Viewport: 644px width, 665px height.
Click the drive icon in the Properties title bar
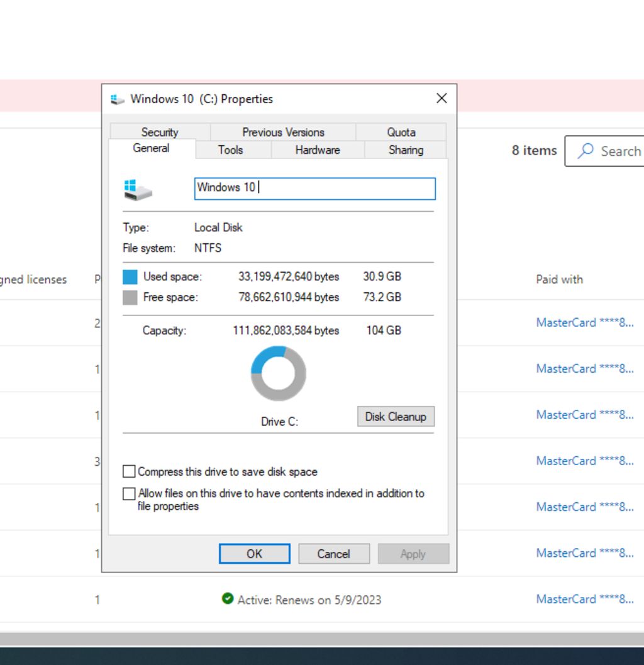pyautogui.click(x=117, y=99)
